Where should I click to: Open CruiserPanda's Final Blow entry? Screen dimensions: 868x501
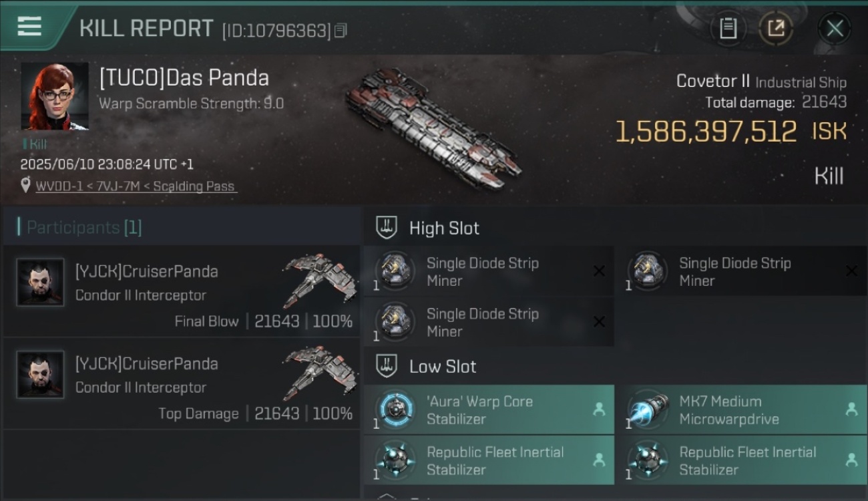(182, 291)
